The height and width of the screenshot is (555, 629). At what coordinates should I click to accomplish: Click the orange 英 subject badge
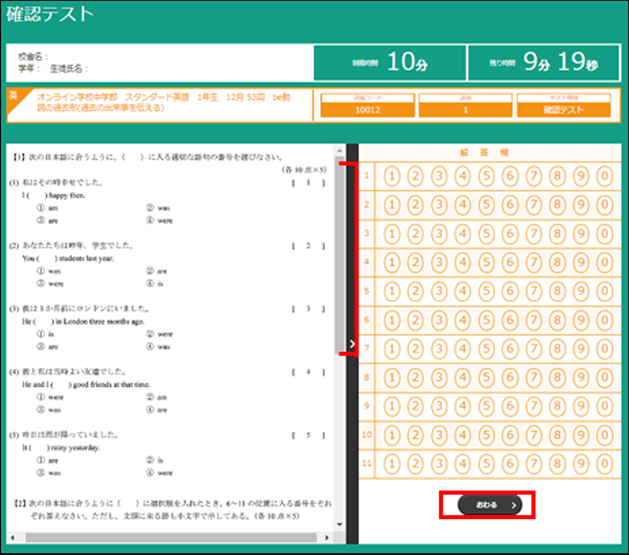(13, 98)
